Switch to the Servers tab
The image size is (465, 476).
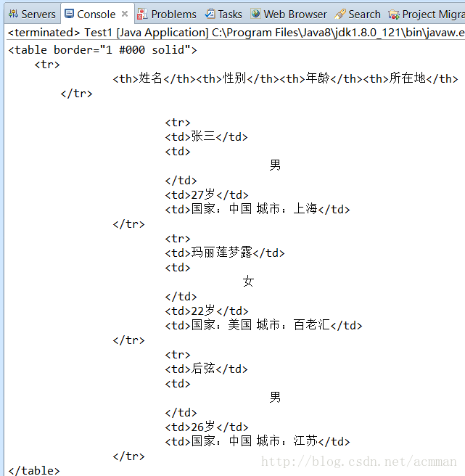[32, 14]
